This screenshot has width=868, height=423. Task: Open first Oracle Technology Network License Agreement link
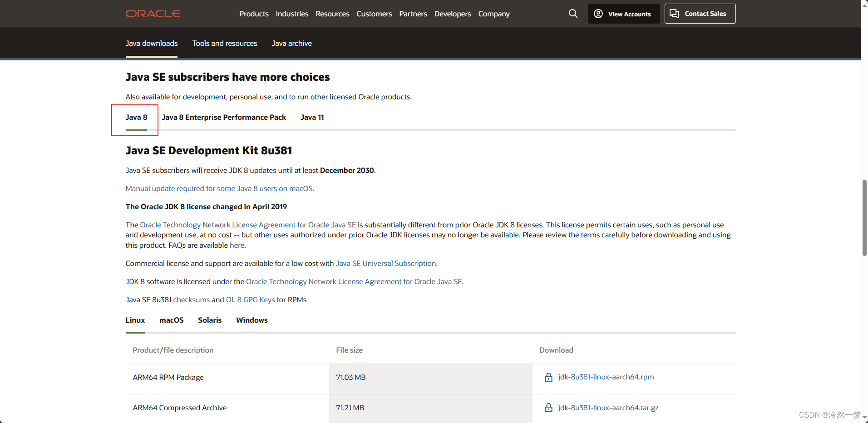tap(248, 225)
